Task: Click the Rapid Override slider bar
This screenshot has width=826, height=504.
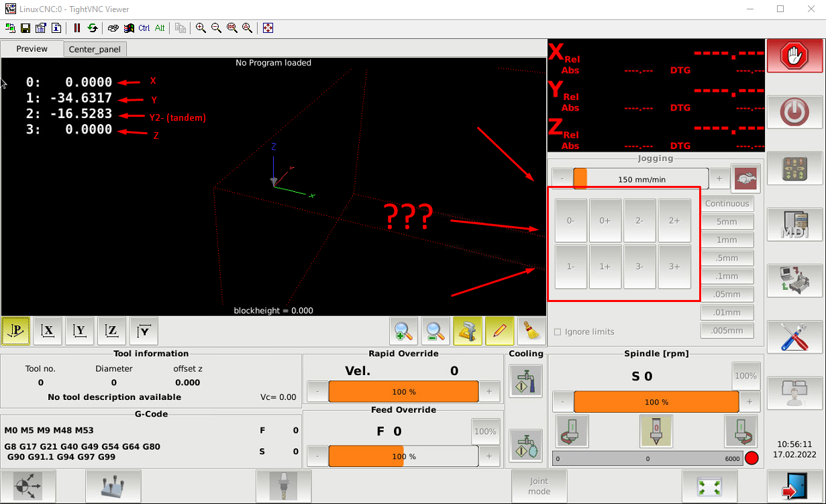Action: coord(403,391)
